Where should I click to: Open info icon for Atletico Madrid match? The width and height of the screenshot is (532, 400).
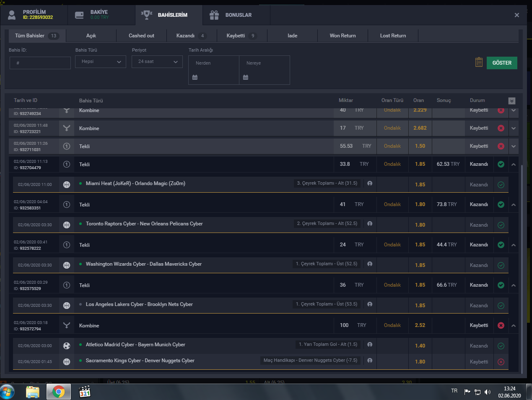click(x=370, y=345)
